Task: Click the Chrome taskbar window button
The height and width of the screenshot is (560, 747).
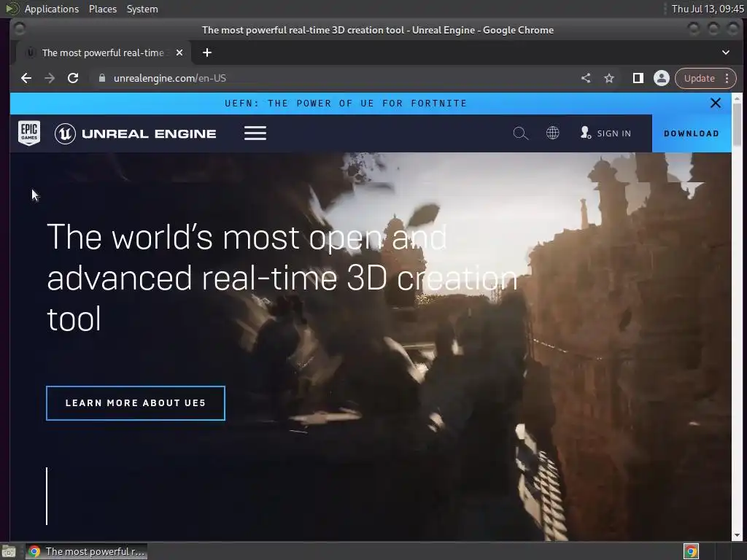Action: click(x=87, y=551)
